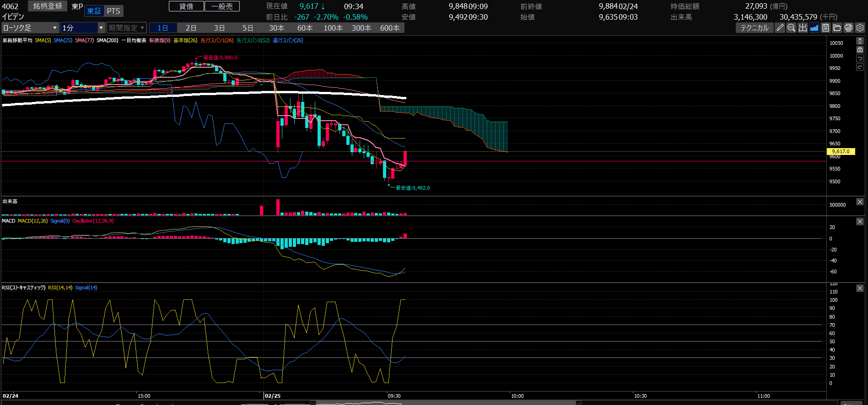
Task: Click the 出 volume display icon
Action: pos(803,28)
